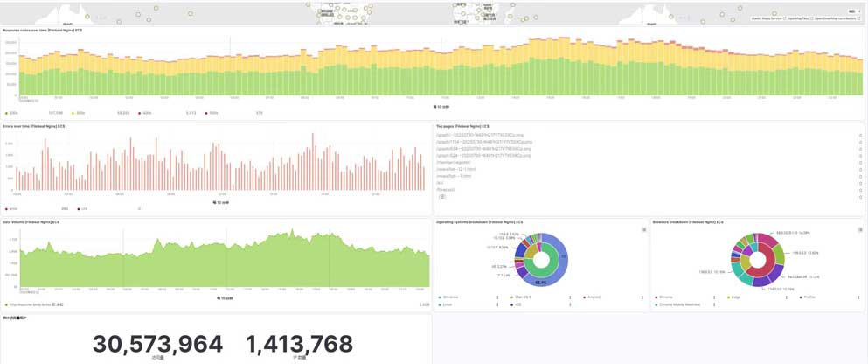
Task: Expand the iOS legend item options
Action: 570,304
